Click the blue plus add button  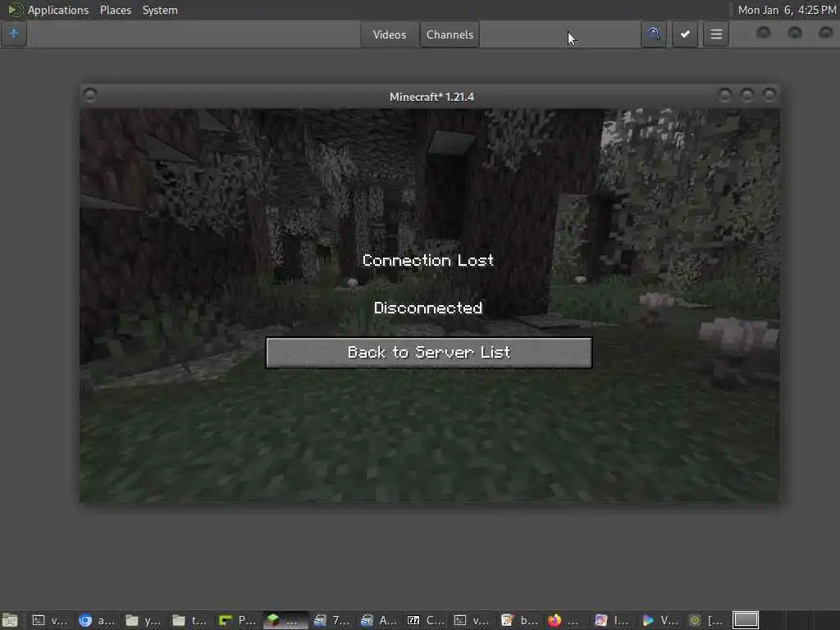(x=14, y=34)
